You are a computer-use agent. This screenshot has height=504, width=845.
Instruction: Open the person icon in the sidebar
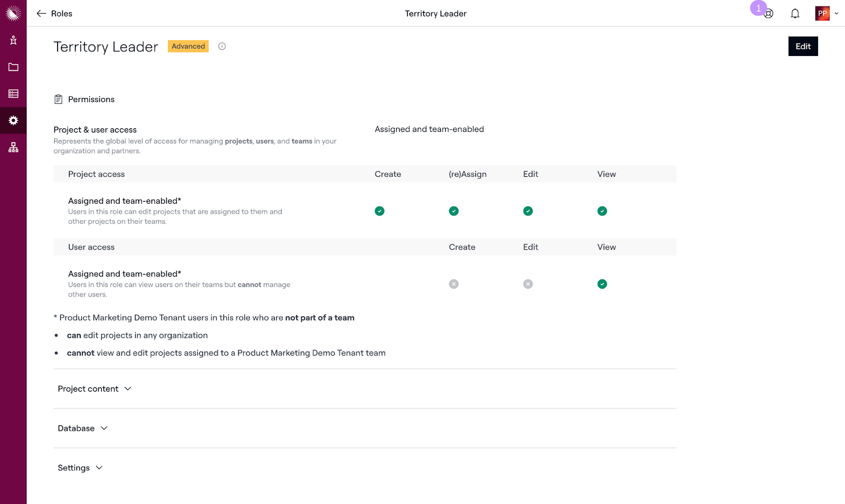click(x=13, y=40)
